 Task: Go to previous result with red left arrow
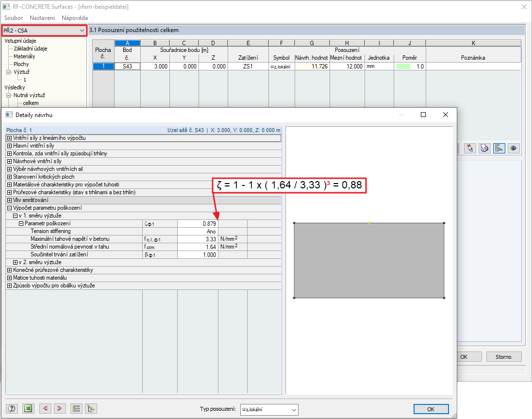tap(45, 408)
